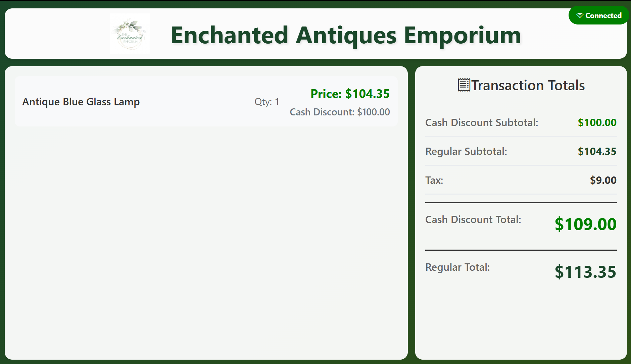Click the Regular Total label
The width and height of the screenshot is (631, 364).
[457, 267]
